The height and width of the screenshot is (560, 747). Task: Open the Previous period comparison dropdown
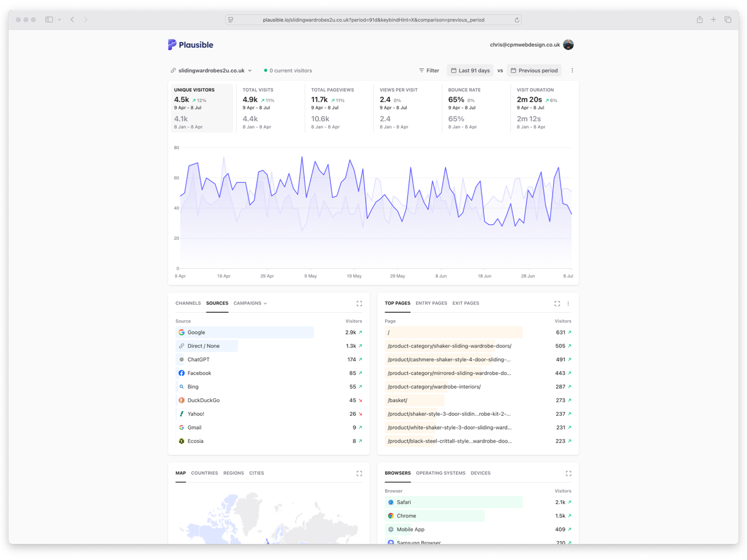click(534, 71)
